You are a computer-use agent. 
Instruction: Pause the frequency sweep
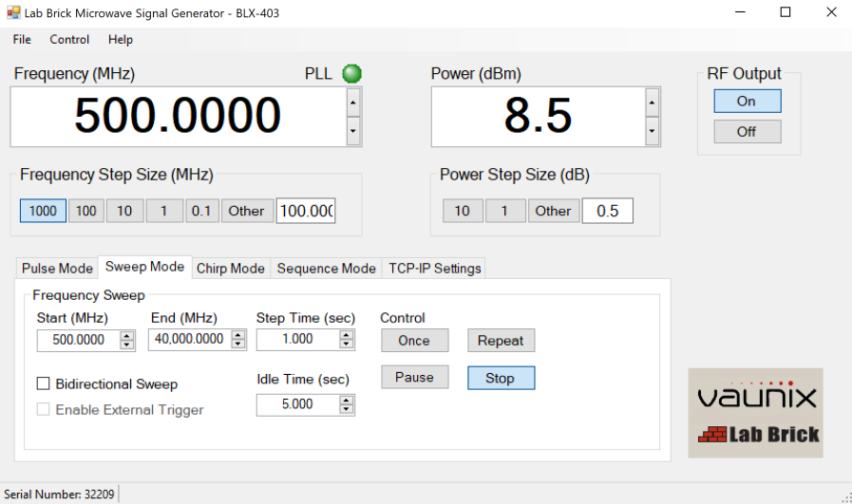tap(414, 378)
